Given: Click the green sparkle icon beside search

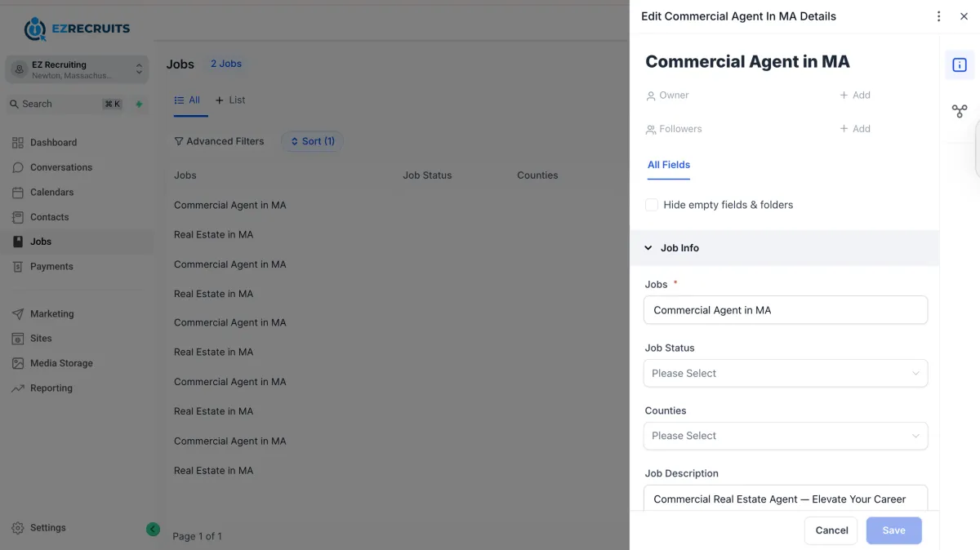Looking at the screenshot, I should coord(139,104).
